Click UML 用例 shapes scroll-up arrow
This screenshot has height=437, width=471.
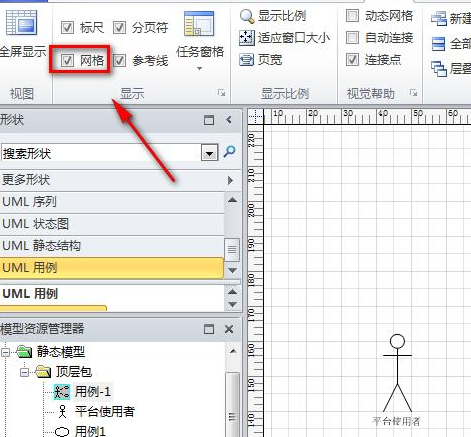[232, 292]
